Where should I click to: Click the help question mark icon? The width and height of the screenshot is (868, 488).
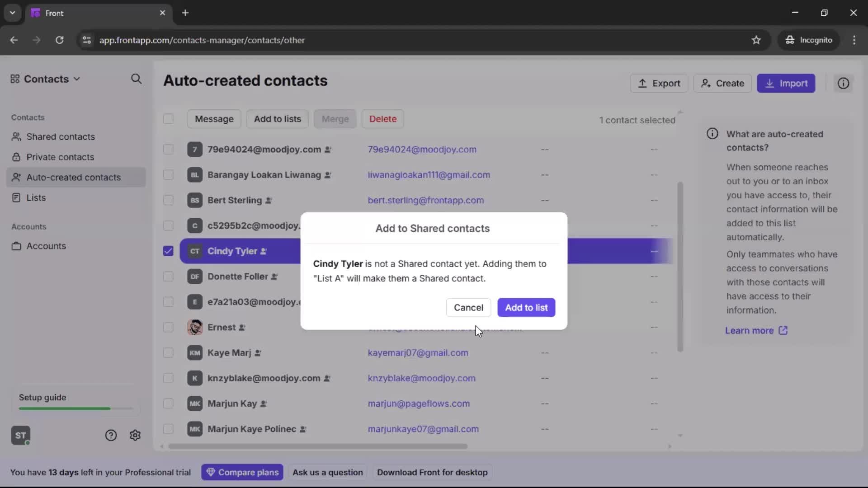click(x=111, y=435)
